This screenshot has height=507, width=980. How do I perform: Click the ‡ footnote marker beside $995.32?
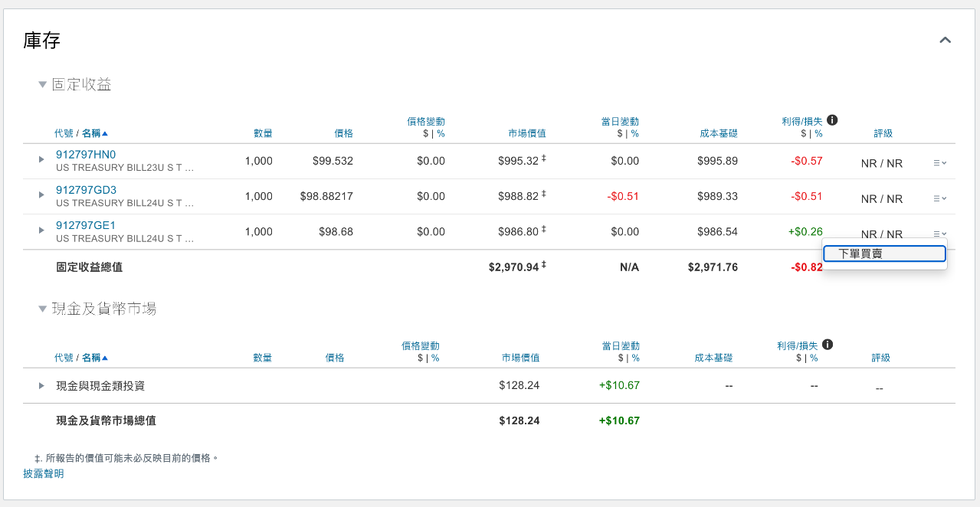pyautogui.click(x=545, y=156)
